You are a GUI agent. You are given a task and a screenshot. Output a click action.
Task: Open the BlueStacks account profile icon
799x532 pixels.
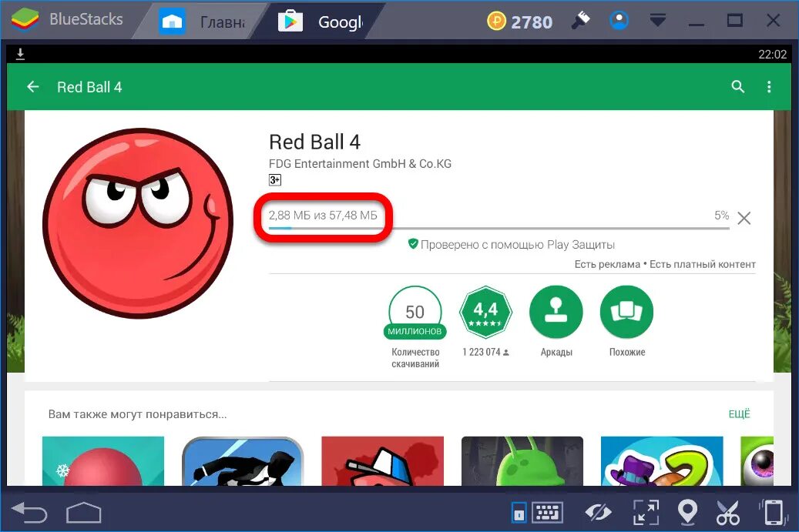(x=619, y=21)
